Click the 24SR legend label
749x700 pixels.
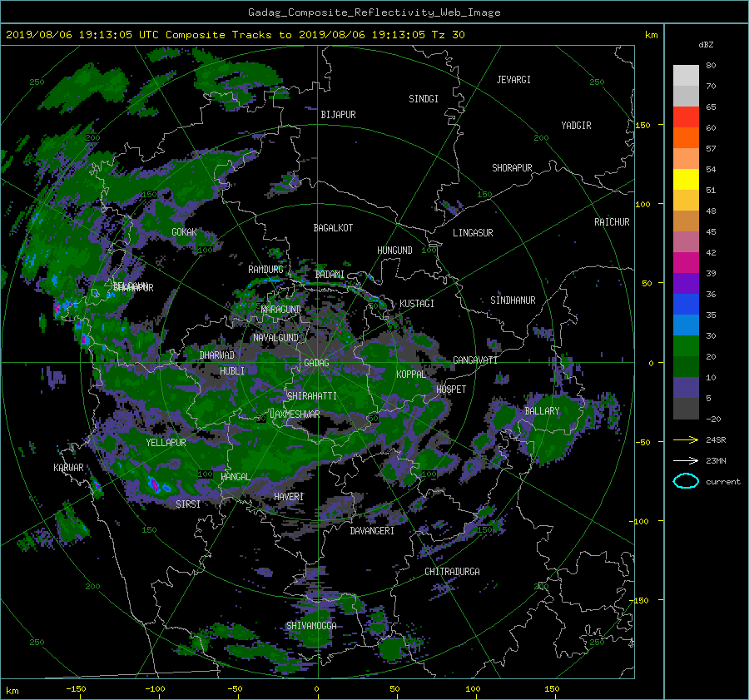(716, 440)
